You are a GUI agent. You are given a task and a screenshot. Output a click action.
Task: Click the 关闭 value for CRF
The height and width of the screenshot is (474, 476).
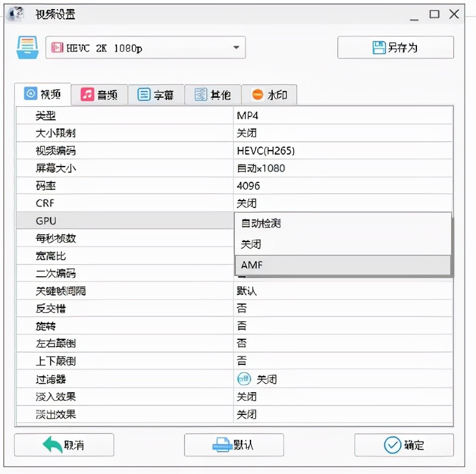(x=247, y=203)
